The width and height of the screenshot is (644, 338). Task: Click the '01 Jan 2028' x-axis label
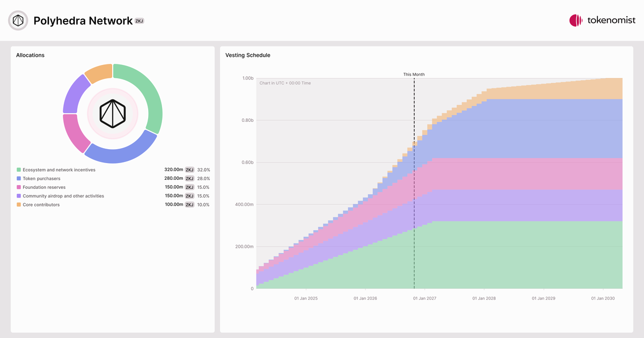pyautogui.click(x=484, y=298)
